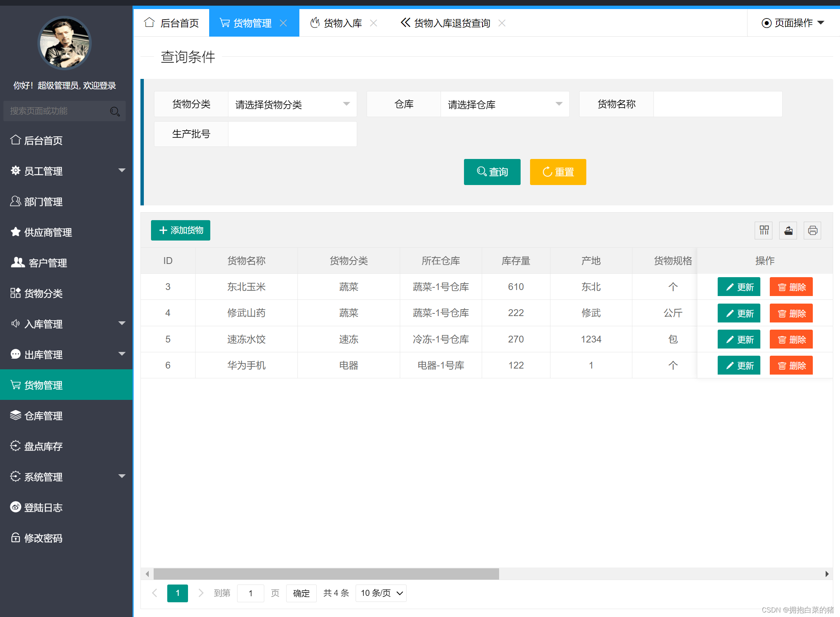Viewport: 840px width, 617px height.
Task: Open the 页面操作 dropdown menu
Action: [x=793, y=23]
